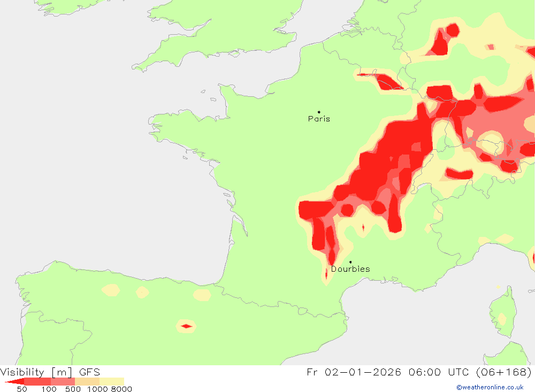Click the red legend swatch between 50 and 100
The height and width of the screenshot is (392, 535).
pos(37,381)
